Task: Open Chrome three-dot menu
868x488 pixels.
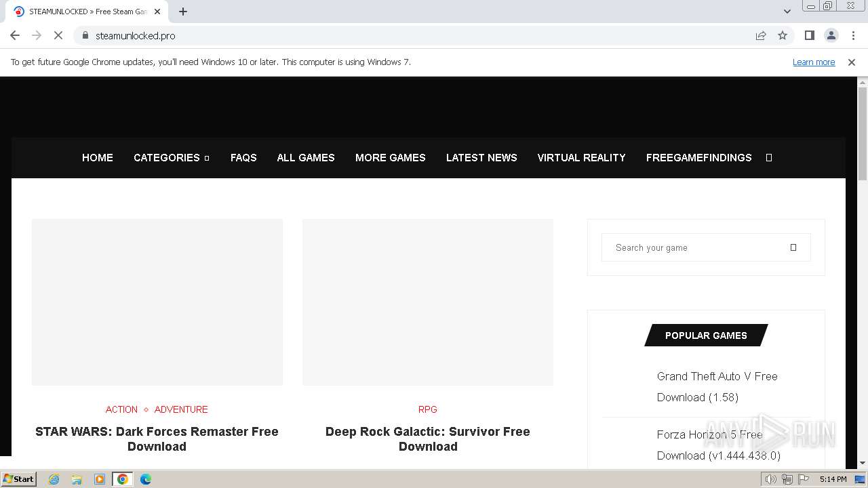Action: pos(853,35)
